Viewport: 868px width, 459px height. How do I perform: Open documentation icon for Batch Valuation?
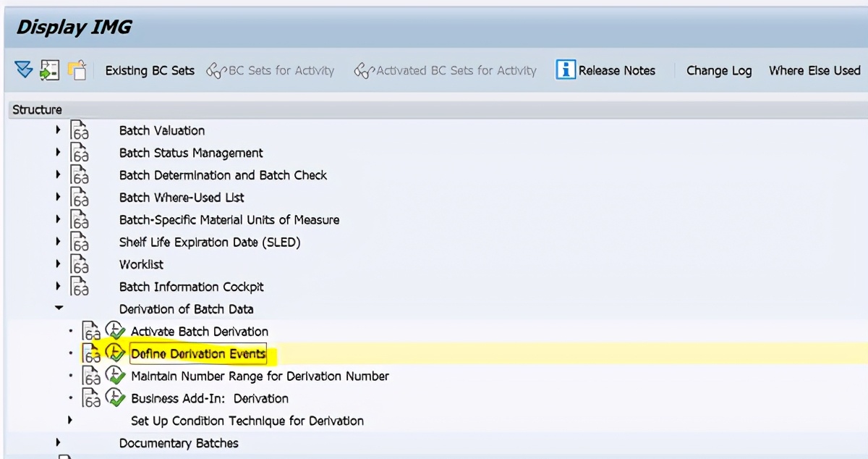click(x=80, y=130)
